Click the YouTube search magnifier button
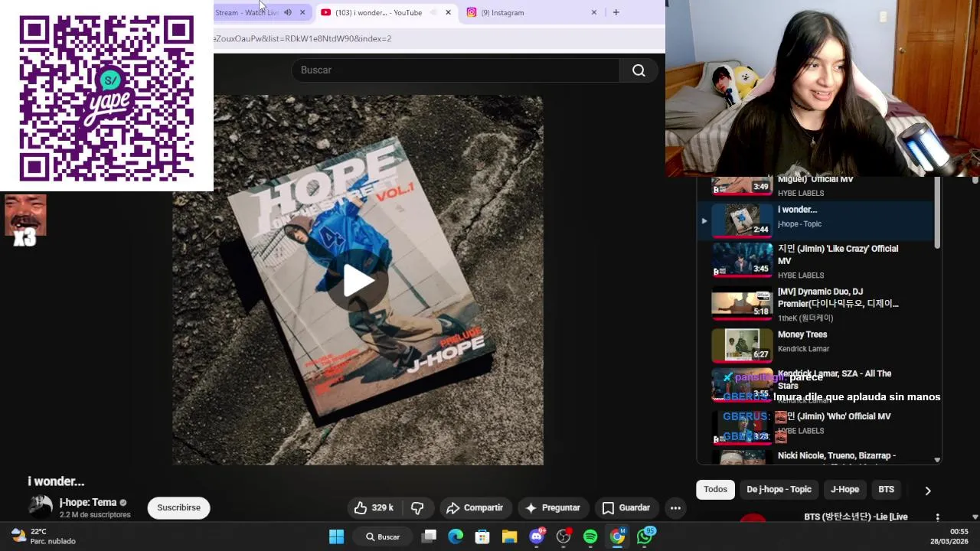Image resolution: width=980 pixels, height=551 pixels. point(639,70)
